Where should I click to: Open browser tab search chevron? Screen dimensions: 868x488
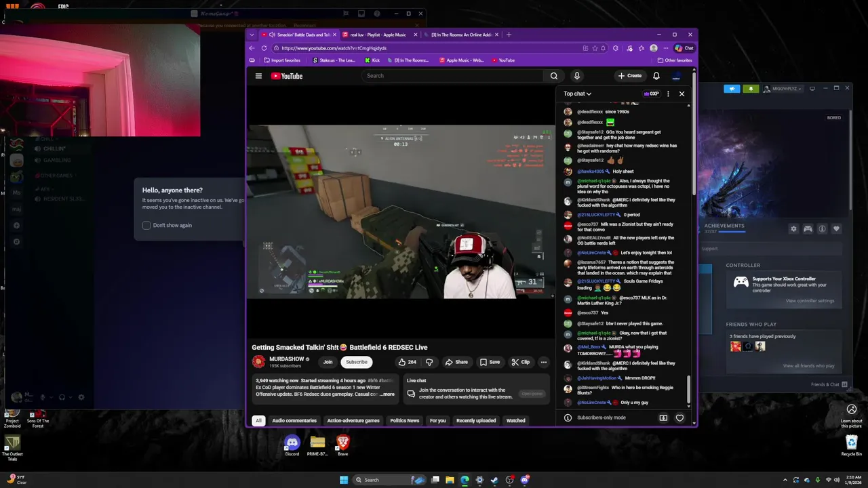(252, 35)
